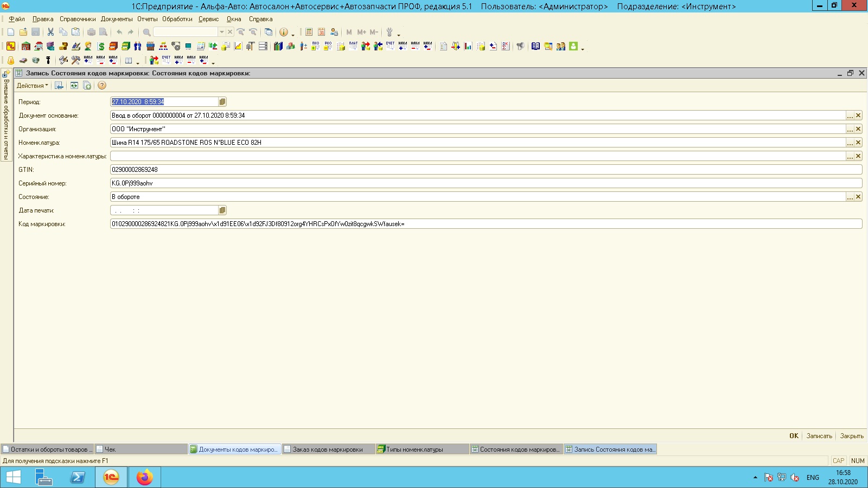Open calendar picker for Дата печати field
This screenshot has width=868, height=488.
(222, 210)
